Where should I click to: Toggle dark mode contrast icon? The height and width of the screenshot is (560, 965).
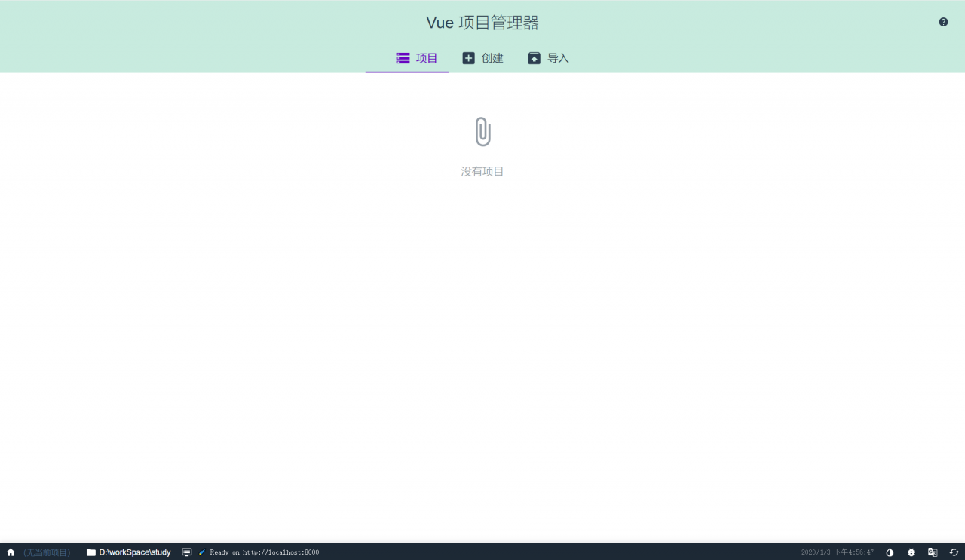pyautogui.click(x=890, y=552)
